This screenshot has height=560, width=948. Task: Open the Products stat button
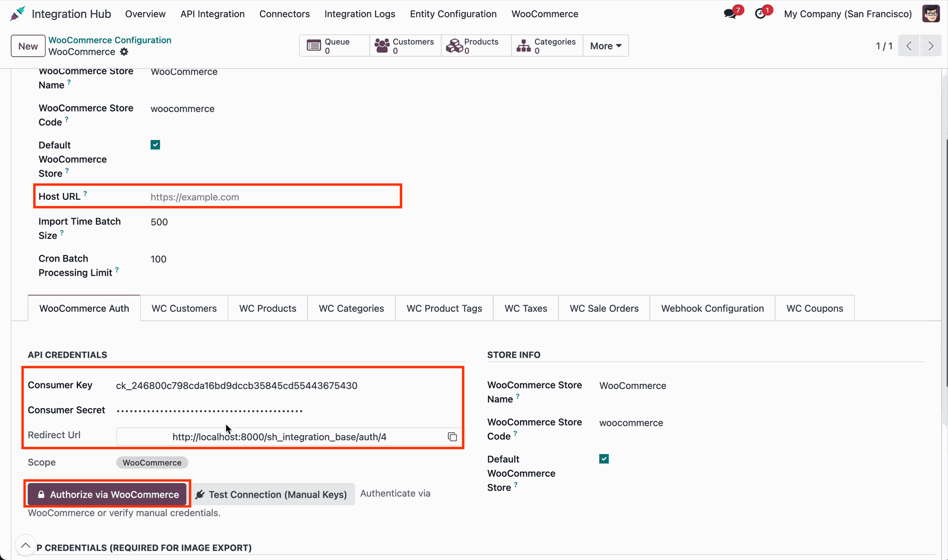pos(476,46)
